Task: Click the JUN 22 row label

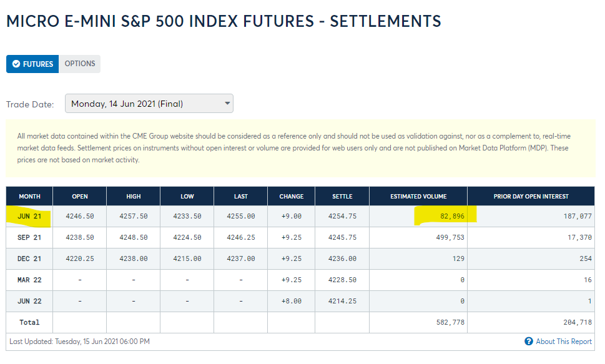Action: tap(29, 301)
